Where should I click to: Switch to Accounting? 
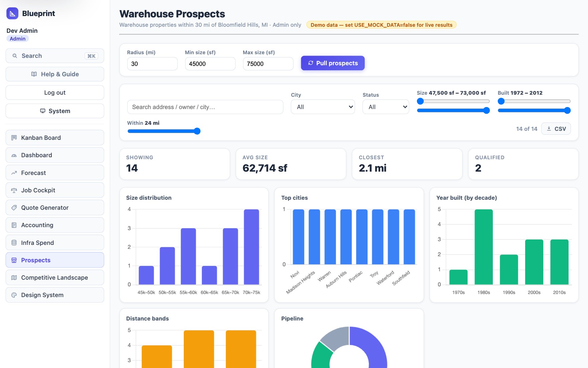(55, 225)
